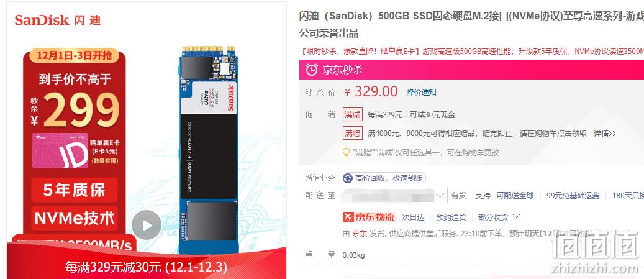
Task: Click the 次日达 next-day delivery label
Action: tap(412, 217)
